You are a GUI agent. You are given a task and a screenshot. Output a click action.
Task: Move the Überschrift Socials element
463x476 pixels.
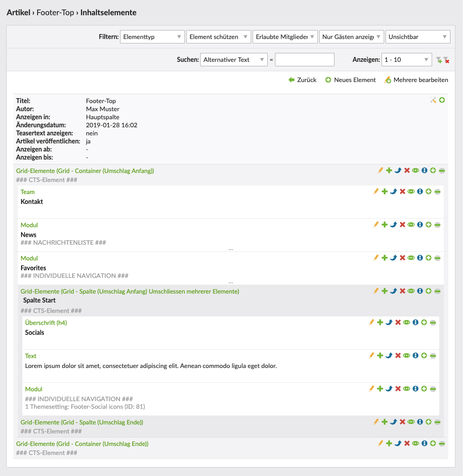click(389, 322)
